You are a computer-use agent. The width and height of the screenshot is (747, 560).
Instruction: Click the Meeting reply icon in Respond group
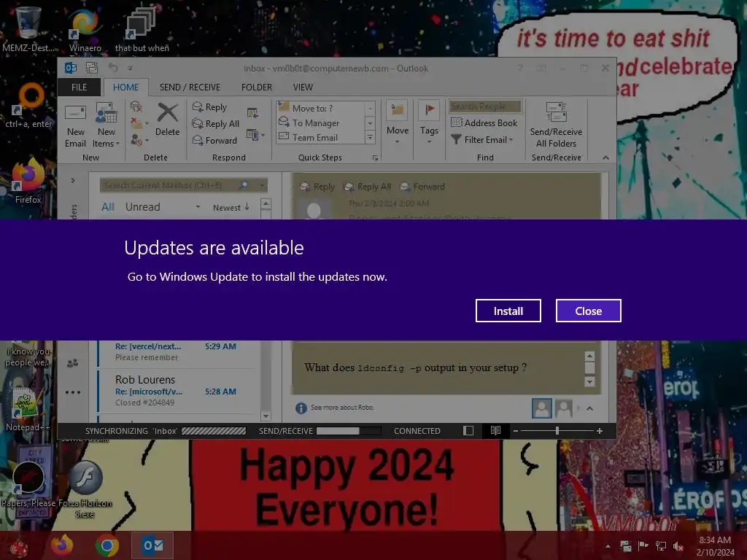252,113
